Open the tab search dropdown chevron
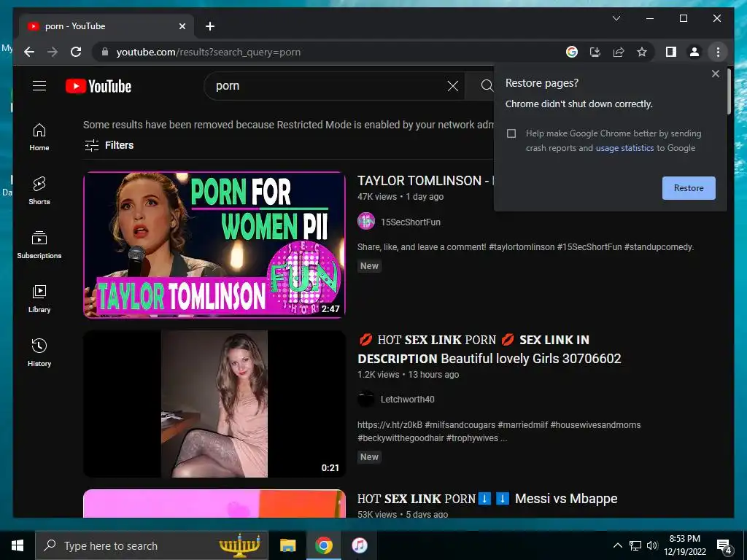 click(616, 18)
